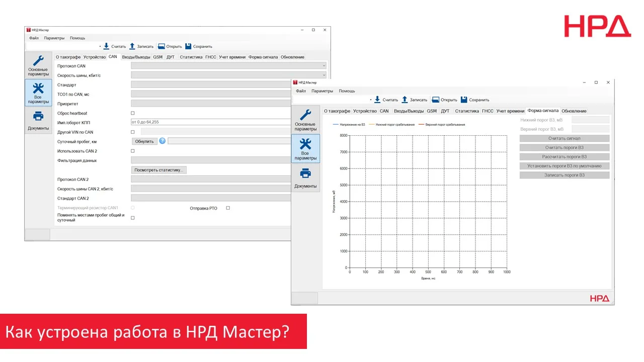Open Файл menu in Форма сигнала window

(301, 91)
